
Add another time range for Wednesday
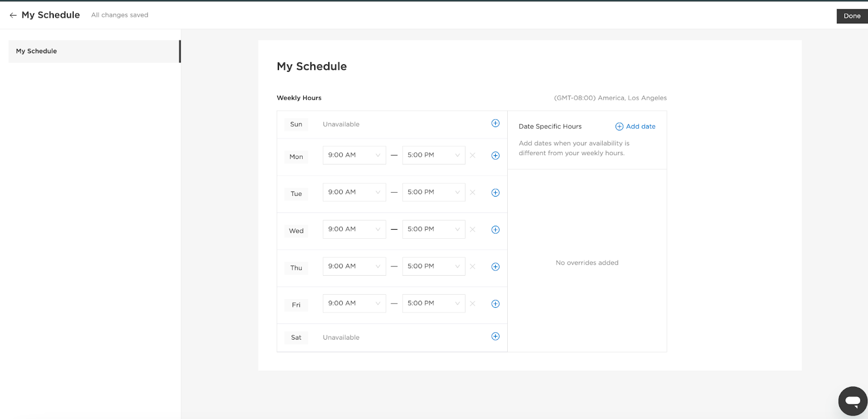click(x=495, y=230)
